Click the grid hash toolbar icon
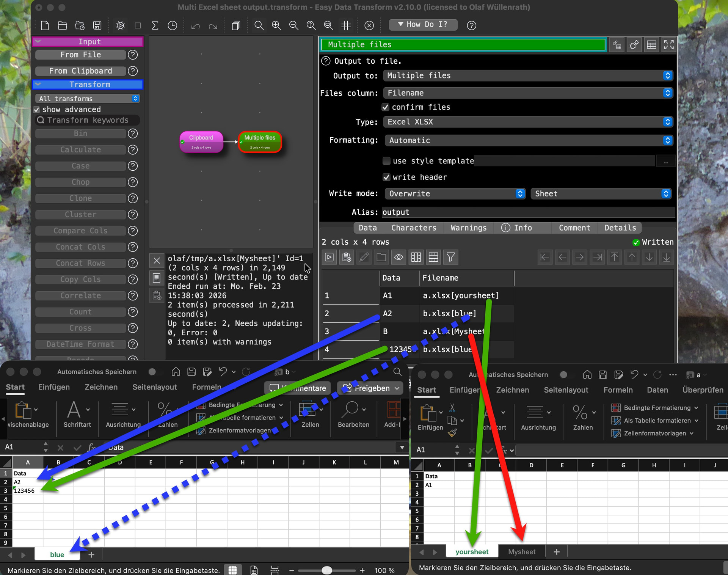This screenshot has height=575, width=728. pos(346,25)
